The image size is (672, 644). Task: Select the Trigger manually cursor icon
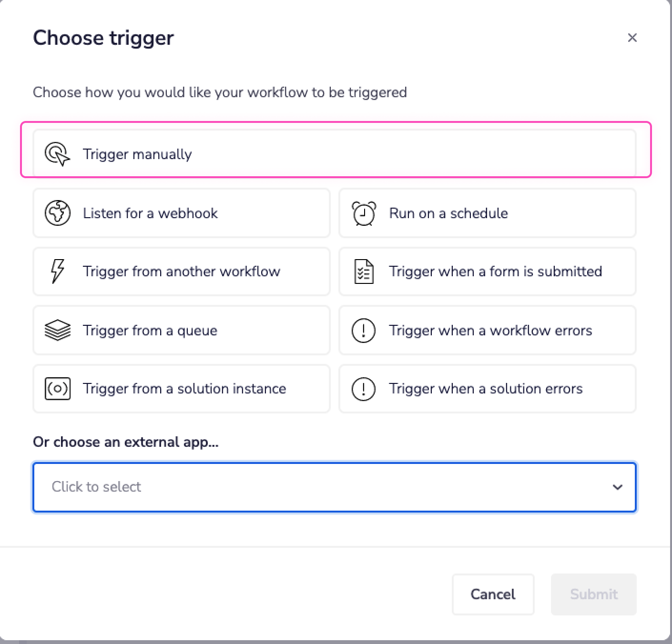pyautogui.click(x=56, y=153)
